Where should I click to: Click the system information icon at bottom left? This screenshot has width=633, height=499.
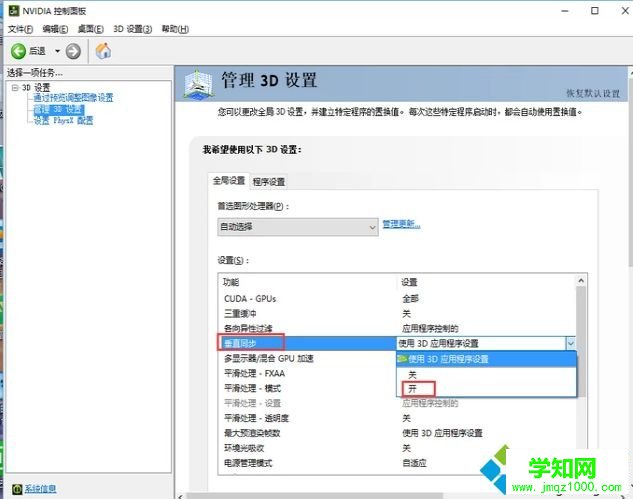(17, 489)
